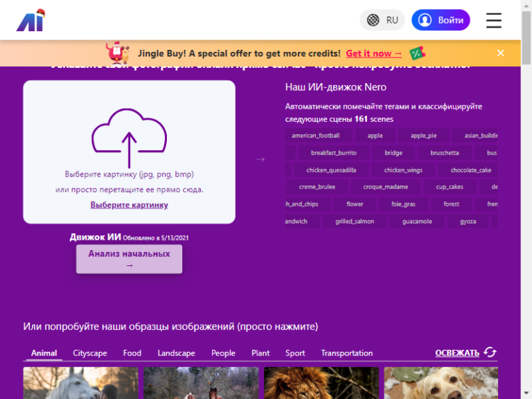This screenshot has width=532, height=399.
Task: Select the white horse sample image
Action: (x=81, y=382)
